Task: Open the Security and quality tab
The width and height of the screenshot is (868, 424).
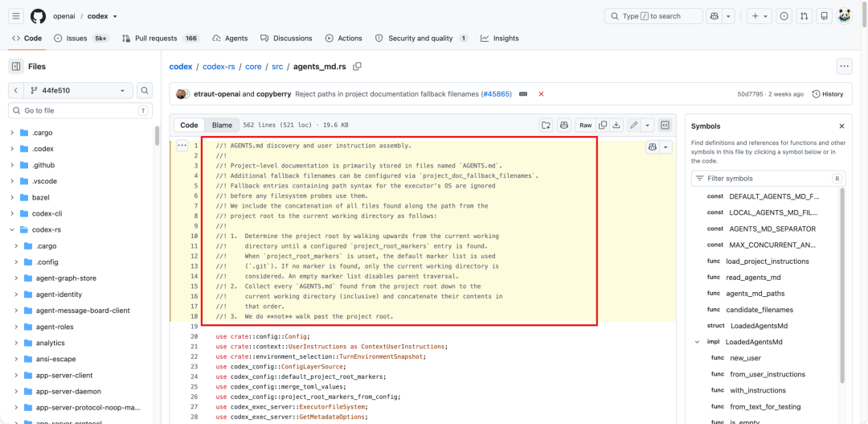Action: pos(422,39)
